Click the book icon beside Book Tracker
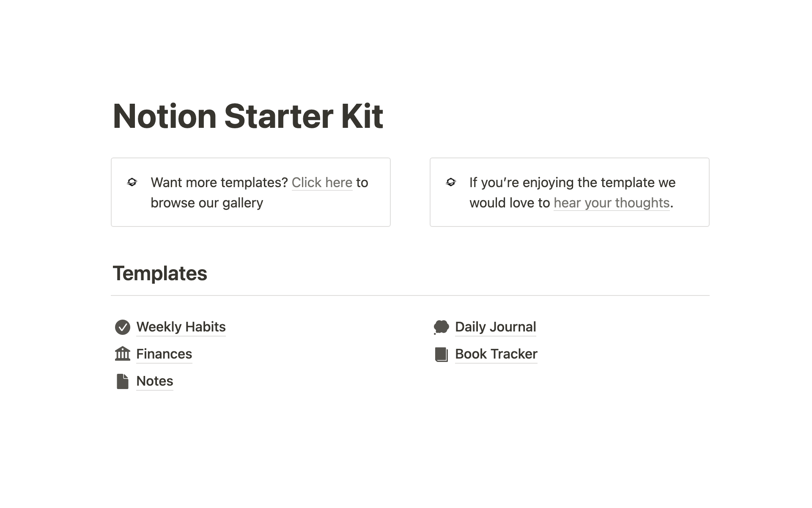This screenshot has width=812, height=508. tap(441, 354)
